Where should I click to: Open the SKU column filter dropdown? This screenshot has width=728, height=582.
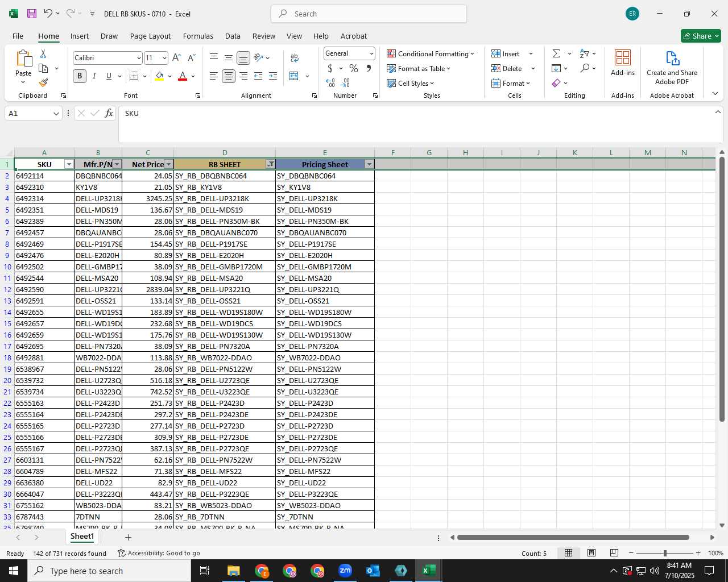(69, 164)
